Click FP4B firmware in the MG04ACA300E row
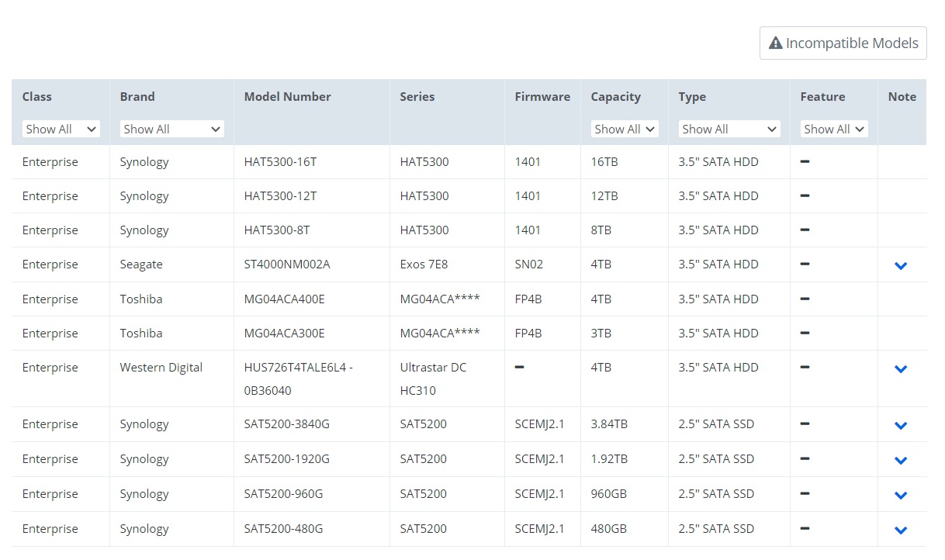Viewport: 945px width, 560px height. point(528,334)
